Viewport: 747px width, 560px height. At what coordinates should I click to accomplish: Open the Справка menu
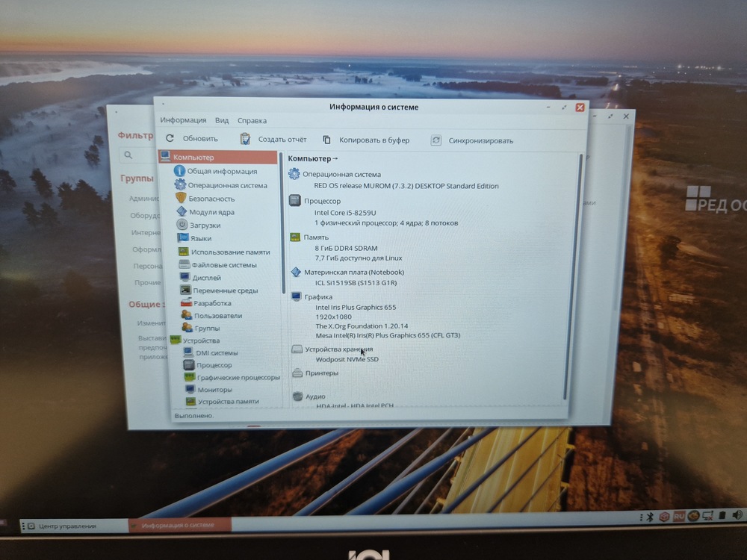[252, 121]
